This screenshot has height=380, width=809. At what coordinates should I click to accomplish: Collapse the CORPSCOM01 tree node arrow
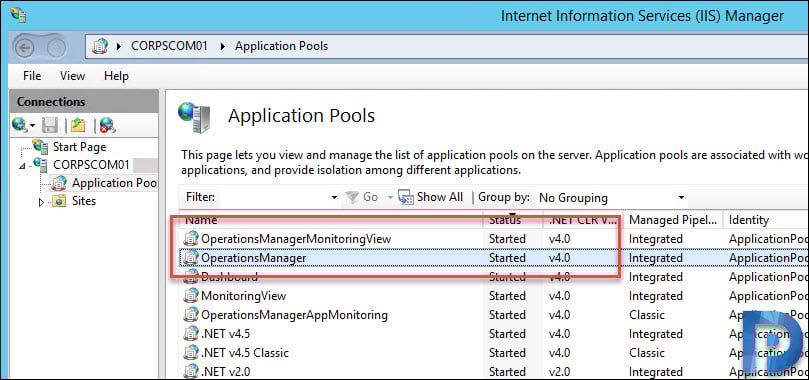point(22,166)
